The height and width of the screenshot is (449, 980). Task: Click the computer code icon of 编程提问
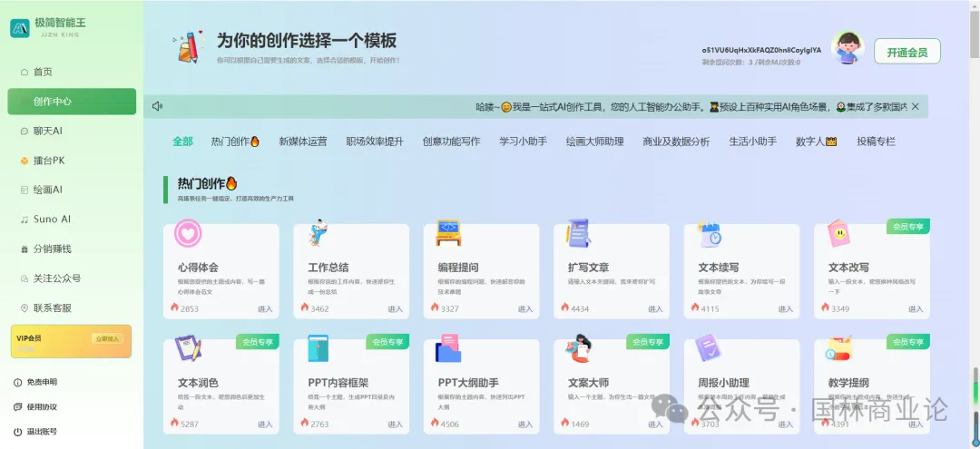[x=448, y=233]
